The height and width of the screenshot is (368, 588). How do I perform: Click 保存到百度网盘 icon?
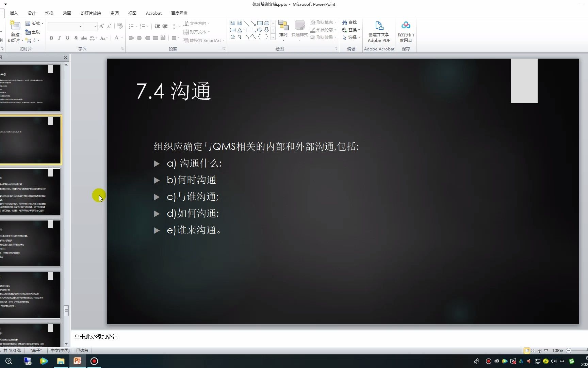tap(406, 31)
